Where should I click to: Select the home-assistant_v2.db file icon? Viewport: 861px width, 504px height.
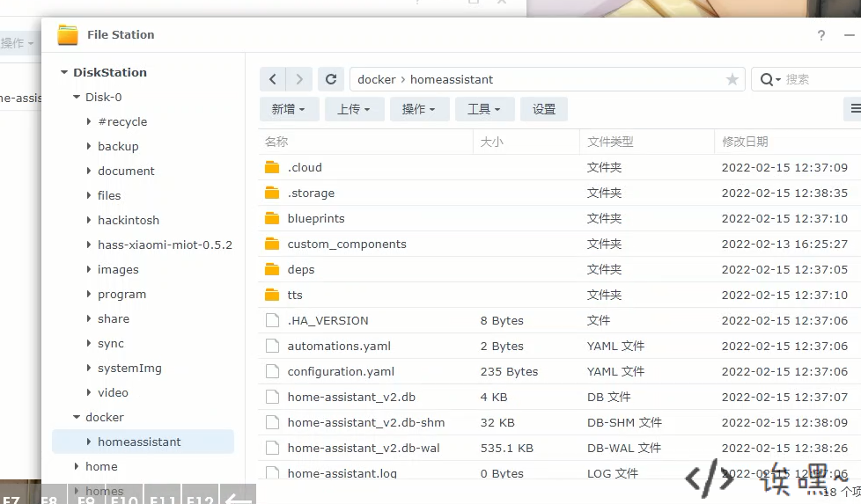click(272, 397)
